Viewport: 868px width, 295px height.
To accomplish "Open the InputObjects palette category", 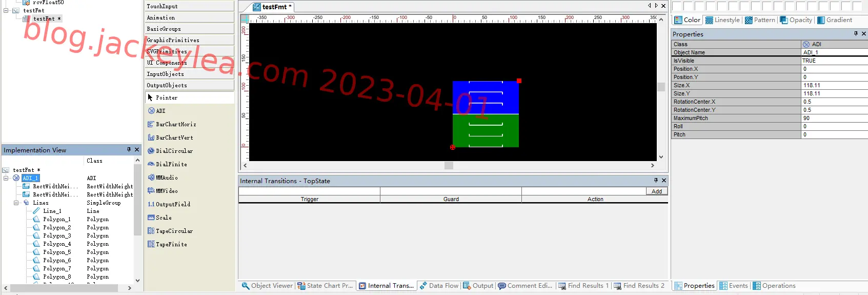I will tap(189, 74).
